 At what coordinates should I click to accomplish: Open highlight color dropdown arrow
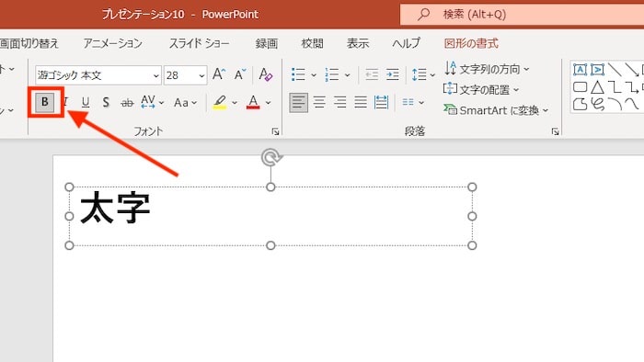pos(235,103)
